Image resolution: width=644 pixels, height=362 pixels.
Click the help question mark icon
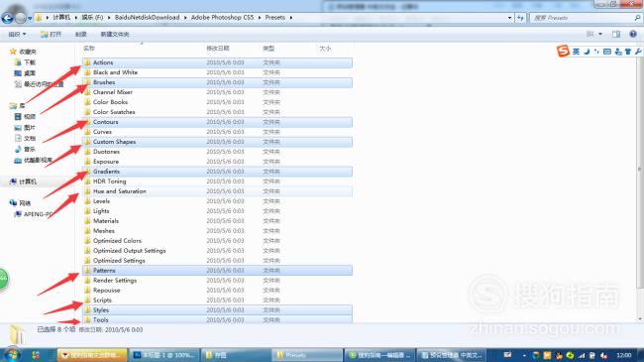[632, 34]
